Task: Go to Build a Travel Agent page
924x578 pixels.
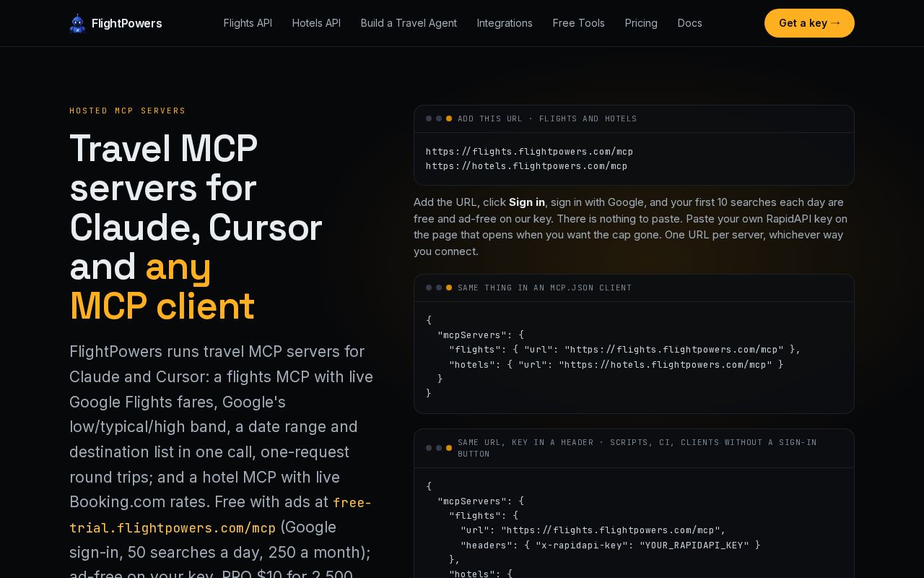Action: pos(409,23)
